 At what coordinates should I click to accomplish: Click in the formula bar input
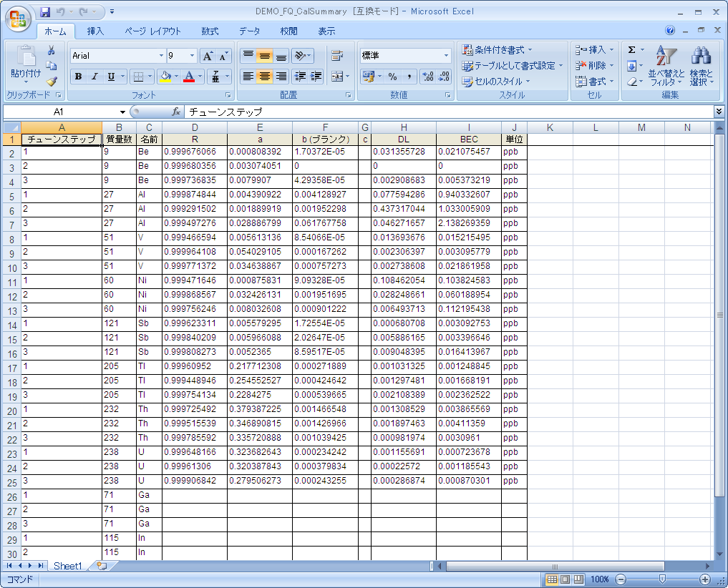[449, 112]
